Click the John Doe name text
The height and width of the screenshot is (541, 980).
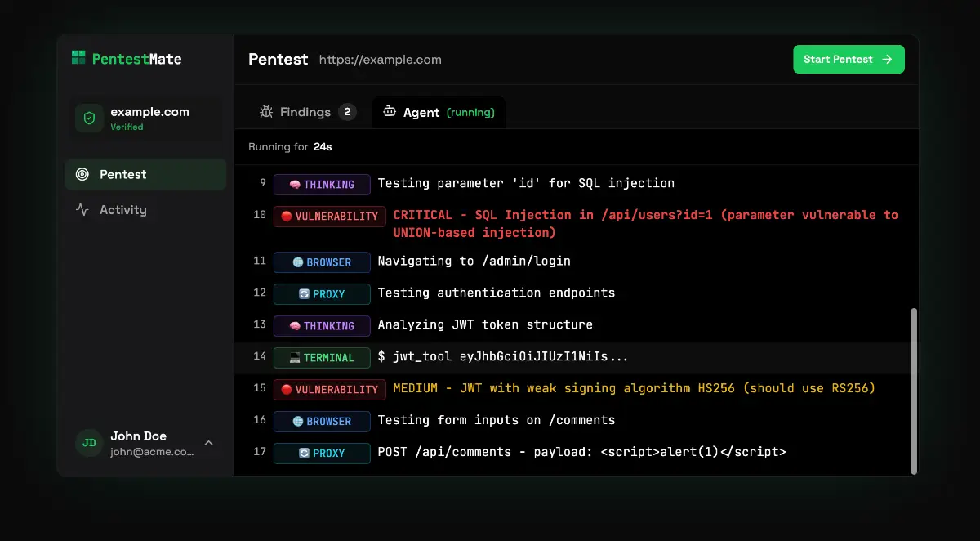click(x=139, y=436)
